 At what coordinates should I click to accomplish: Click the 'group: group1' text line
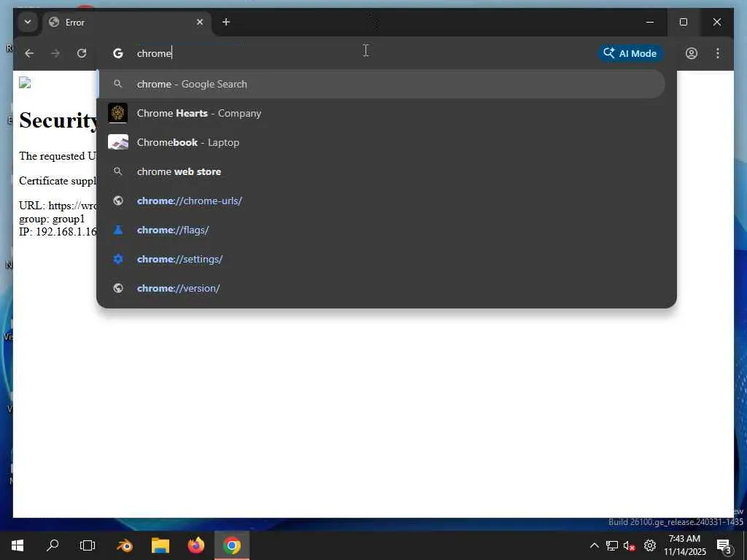pyautogui.click(x=52, y=219)
